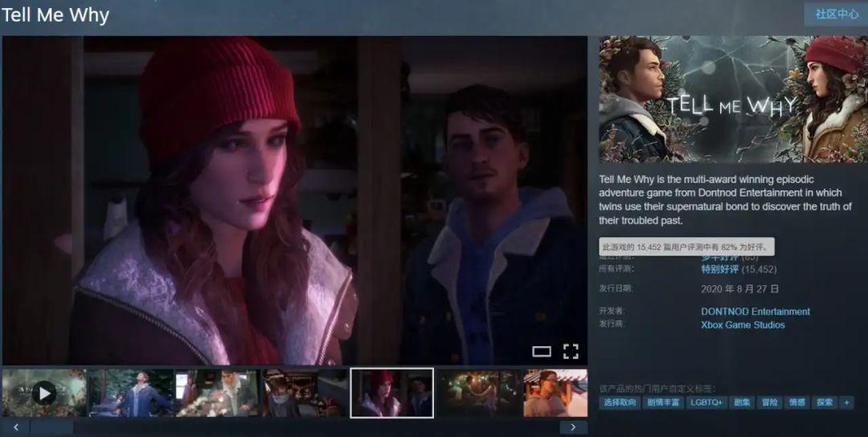Select the 剧集 tag

click(742, 402)
